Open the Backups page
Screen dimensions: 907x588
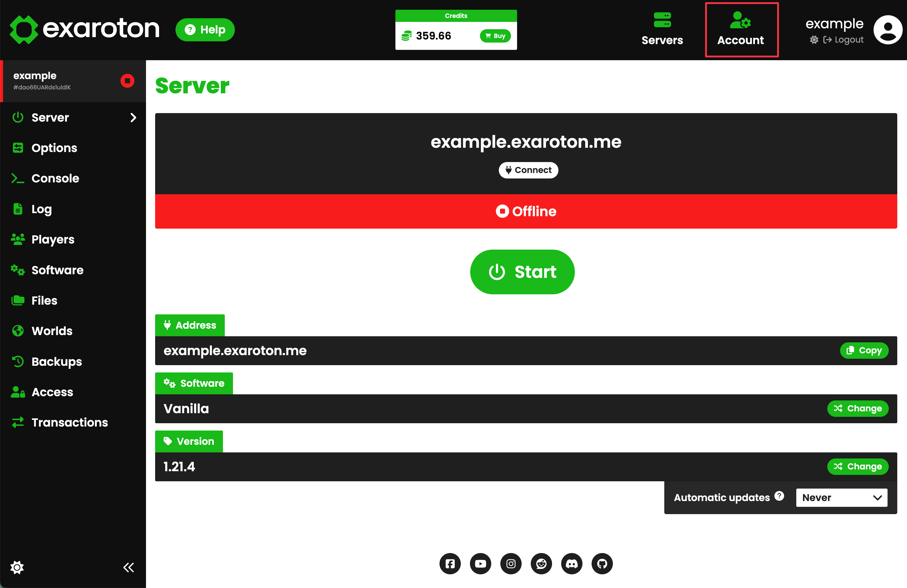pyautogui.click(x=73, y=361)
